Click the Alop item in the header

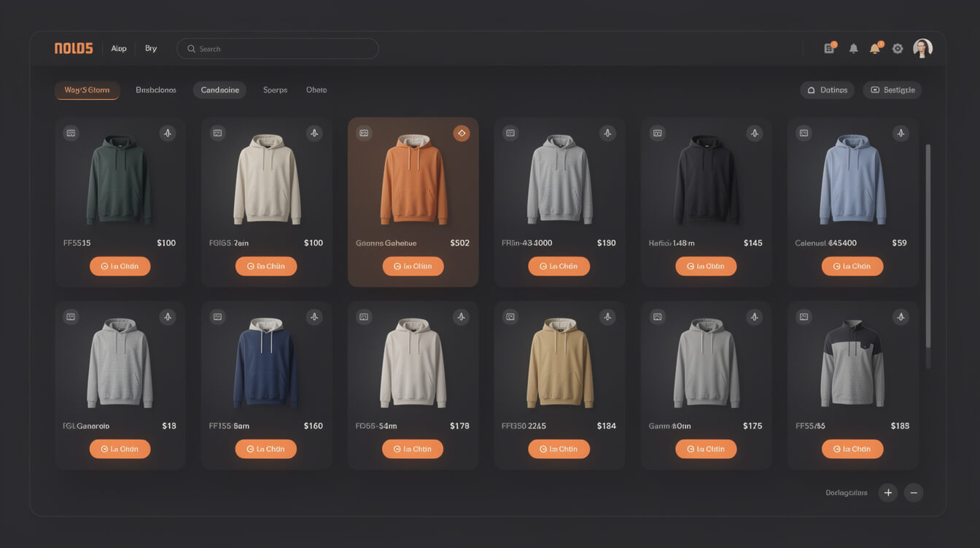click(x=119, y=48)
